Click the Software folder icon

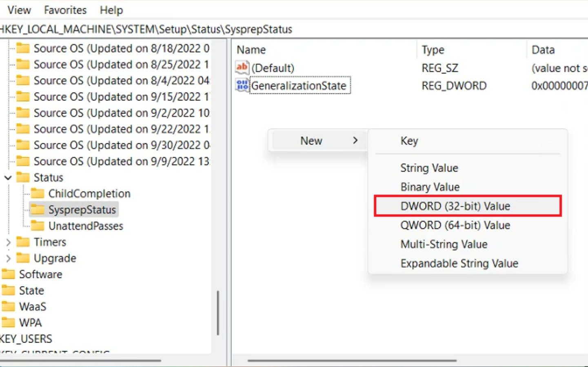pos(9,274)
